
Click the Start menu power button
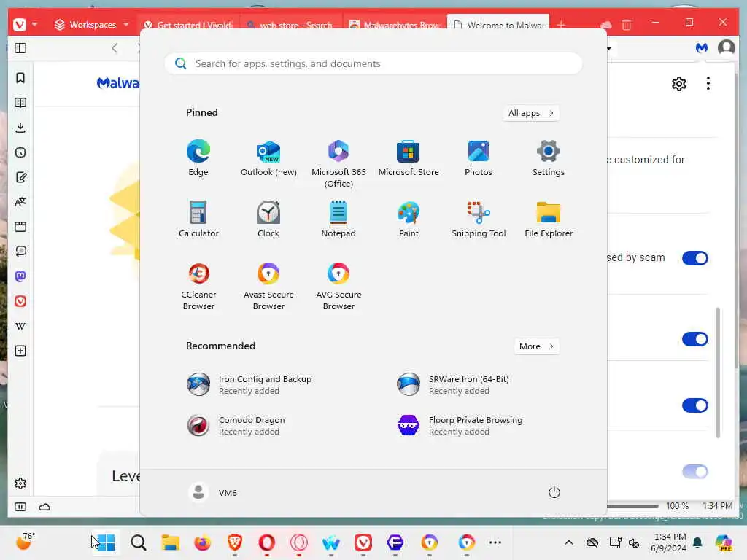554,492
